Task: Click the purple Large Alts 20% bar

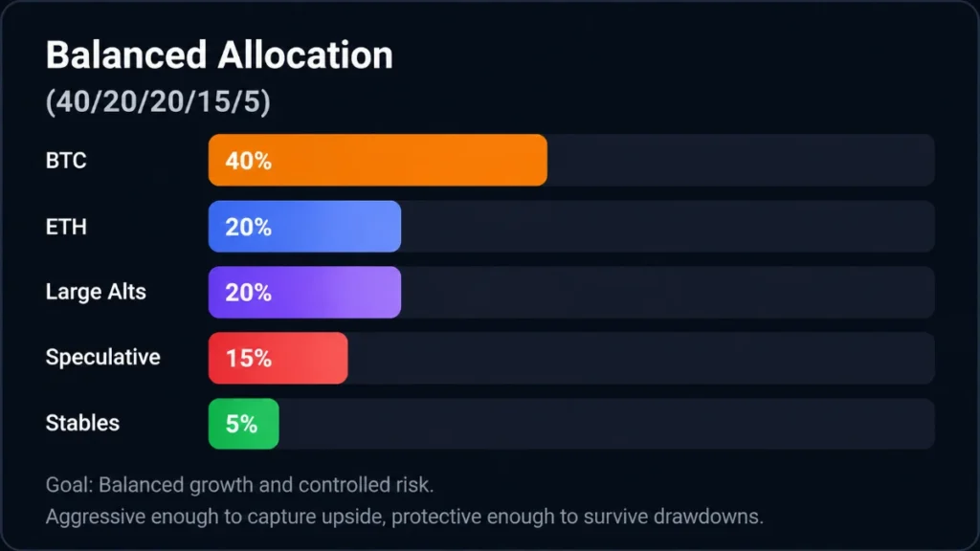Action: [304, 293]
